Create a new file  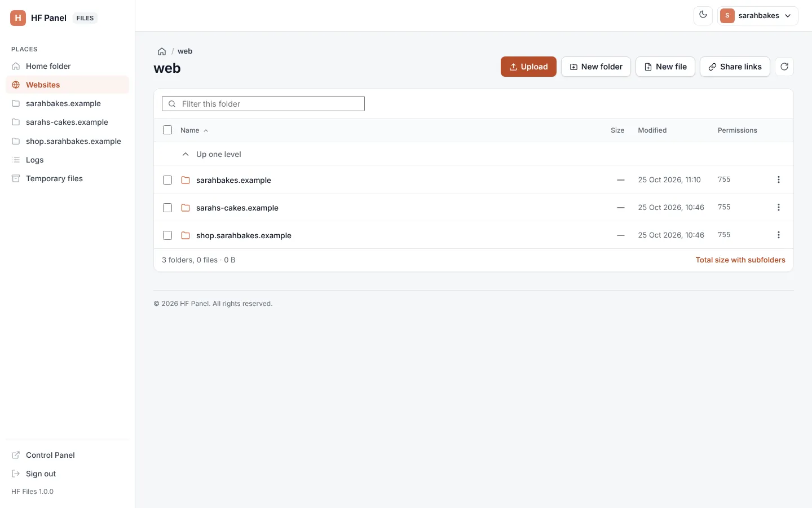pos(665,67)
